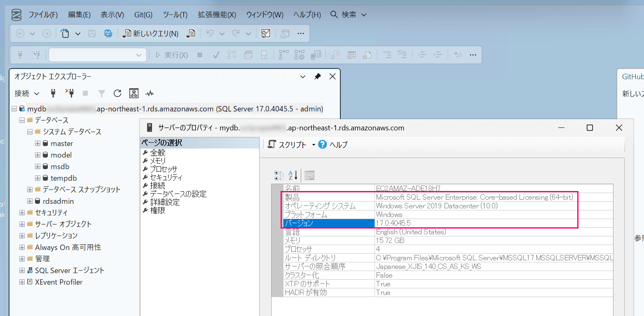Select the tempdb database in the tree
The width and height of the screenshot is (644, 316).
point(63,178)
